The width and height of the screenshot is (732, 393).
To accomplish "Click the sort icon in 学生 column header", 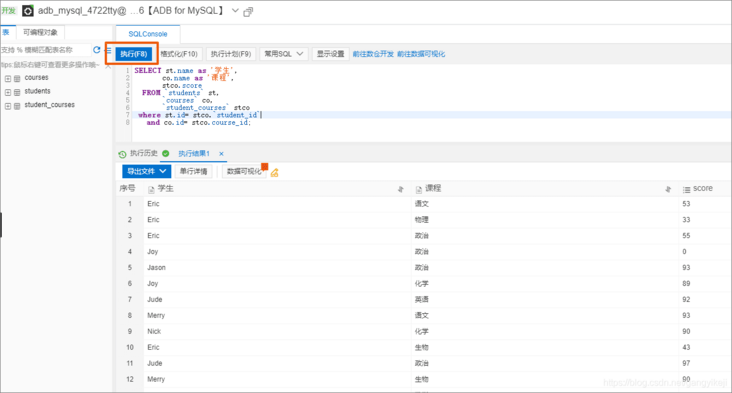I will point(401,189).
